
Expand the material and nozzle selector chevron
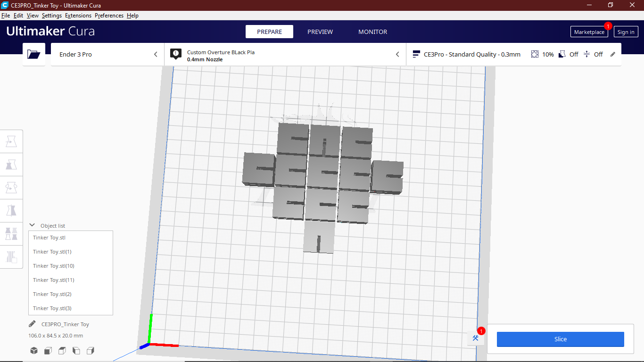point(397,54)
